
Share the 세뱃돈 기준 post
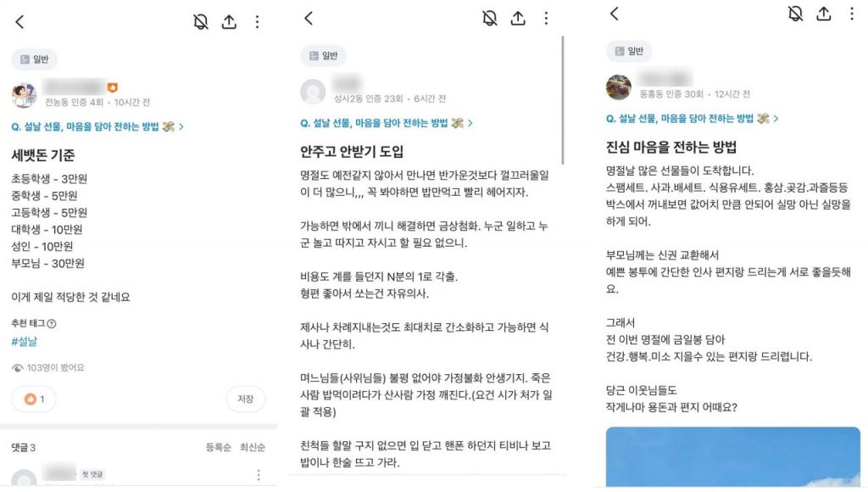(229, 21)
